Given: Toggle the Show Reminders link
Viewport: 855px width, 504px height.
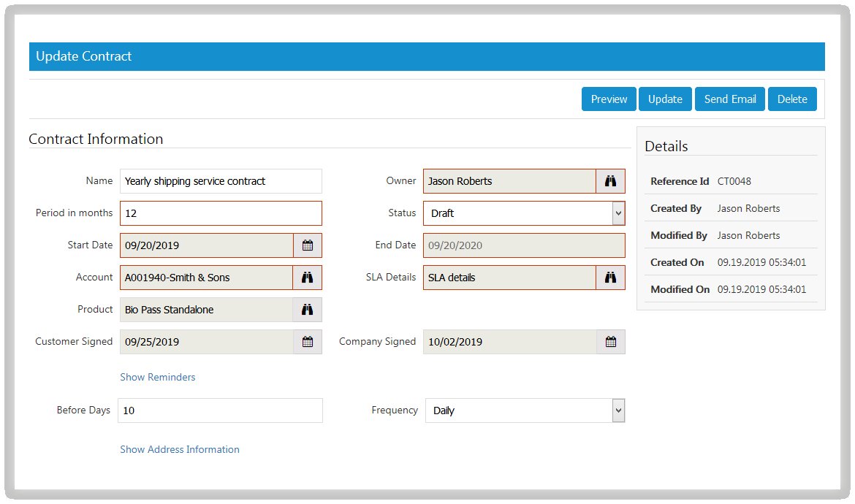Looking at the screenshot, I should click(158, 378).
